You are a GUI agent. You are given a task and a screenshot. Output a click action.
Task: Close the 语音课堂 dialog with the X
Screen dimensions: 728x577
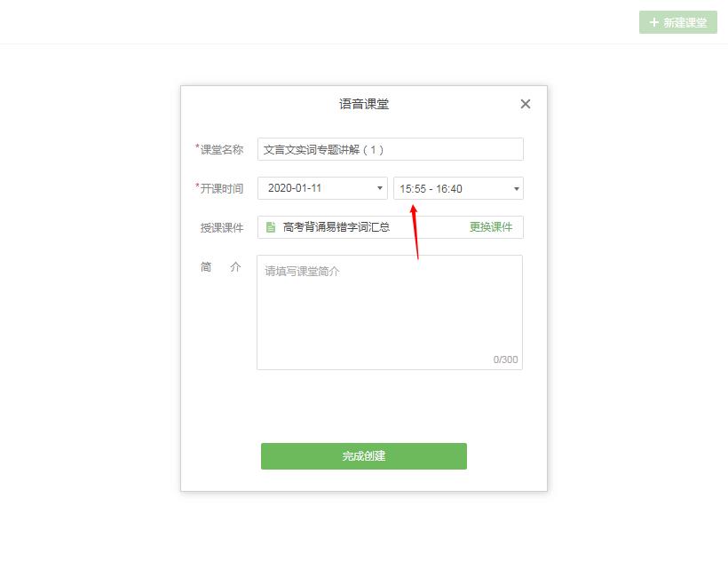pos(525,104)
